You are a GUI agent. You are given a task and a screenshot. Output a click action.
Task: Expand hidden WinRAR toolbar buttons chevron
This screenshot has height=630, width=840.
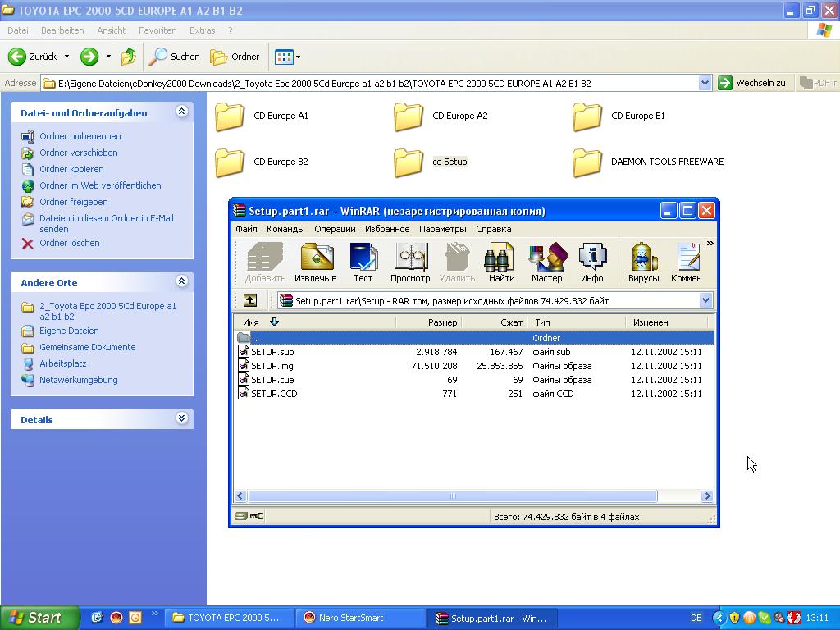[710, 243]
